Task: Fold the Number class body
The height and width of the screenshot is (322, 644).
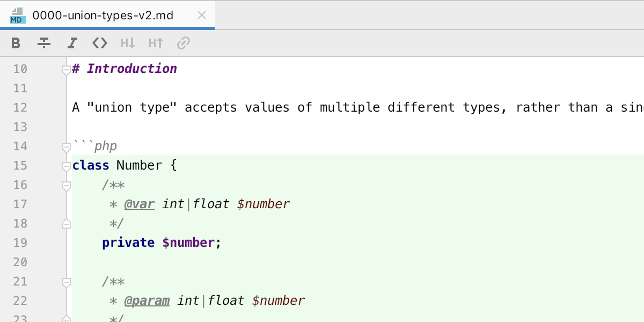Action: [x=65, y=165]
